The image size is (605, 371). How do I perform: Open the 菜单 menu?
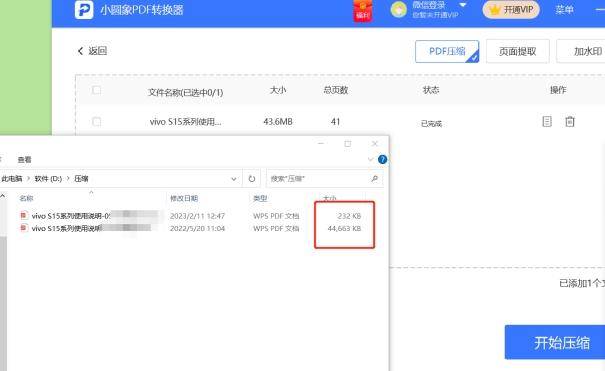click(564, 10)
